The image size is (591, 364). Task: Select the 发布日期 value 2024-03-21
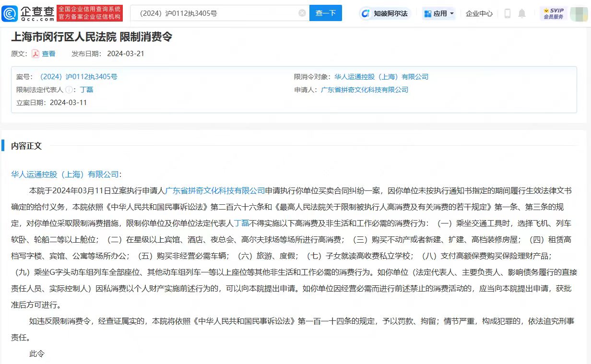[126, 54]
